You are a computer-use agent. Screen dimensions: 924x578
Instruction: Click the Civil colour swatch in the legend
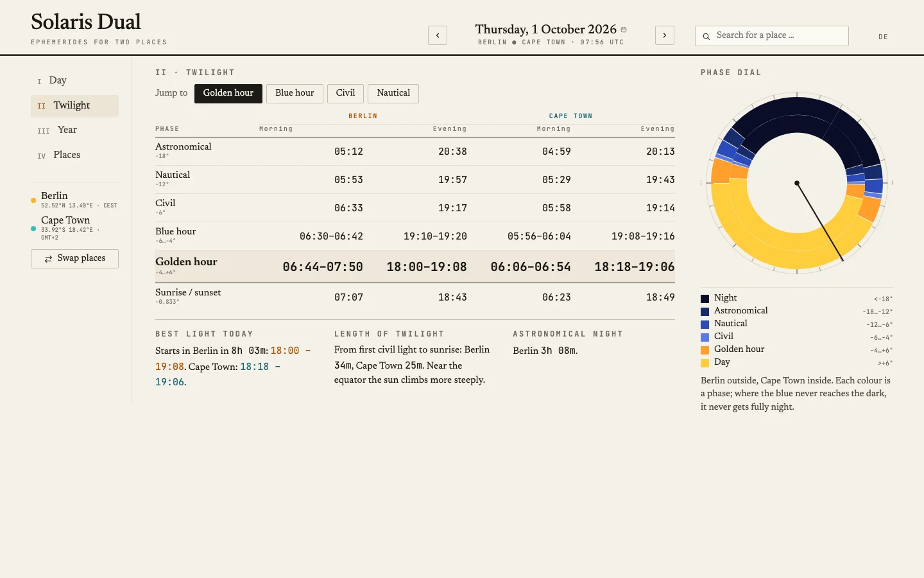pos(705,337)
